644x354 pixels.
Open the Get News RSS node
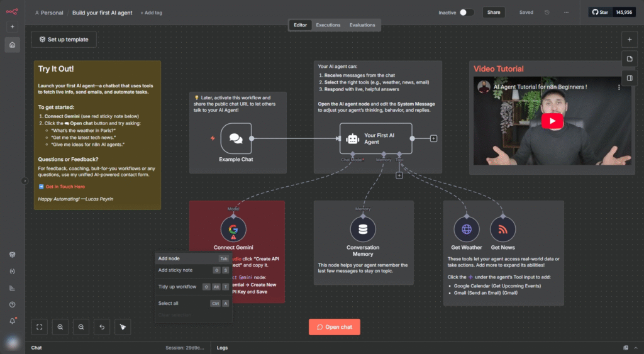(502, 230)
